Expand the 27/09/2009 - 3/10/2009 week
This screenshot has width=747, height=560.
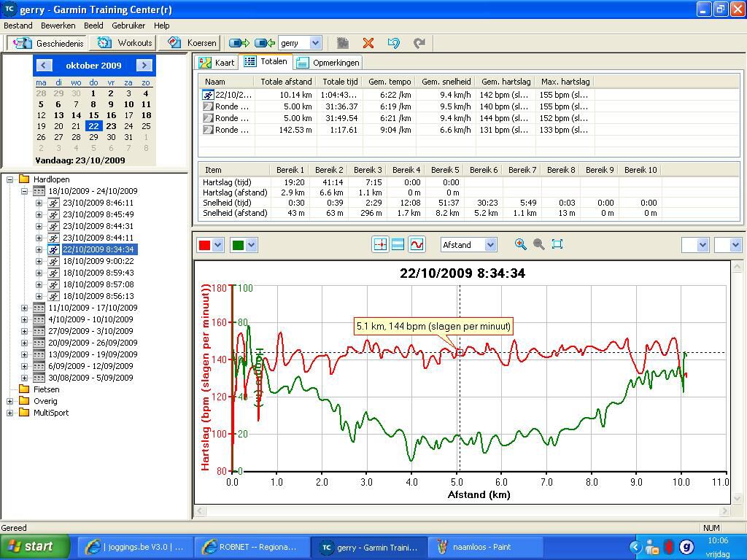24,332
